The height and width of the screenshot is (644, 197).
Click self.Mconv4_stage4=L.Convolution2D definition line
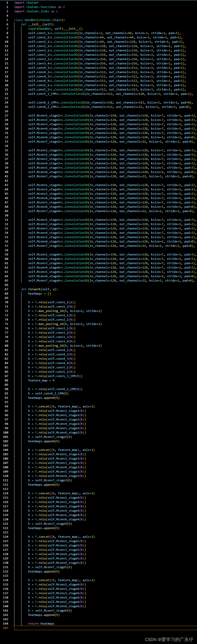(x=112, y=198)
